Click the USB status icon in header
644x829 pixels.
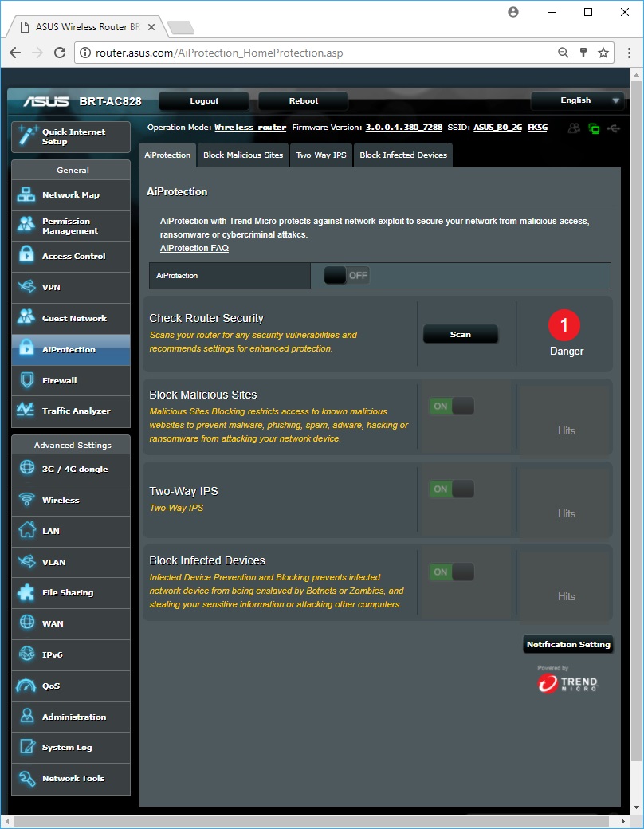613,128
